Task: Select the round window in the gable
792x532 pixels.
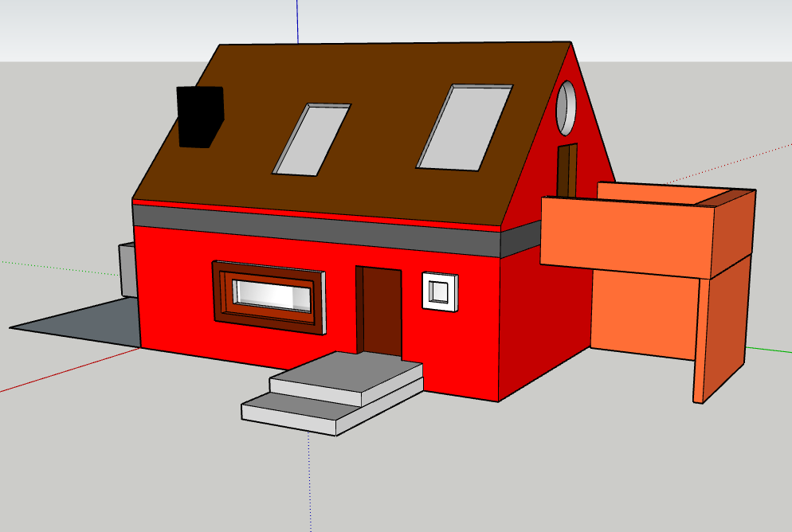Action: click(566, 108)
